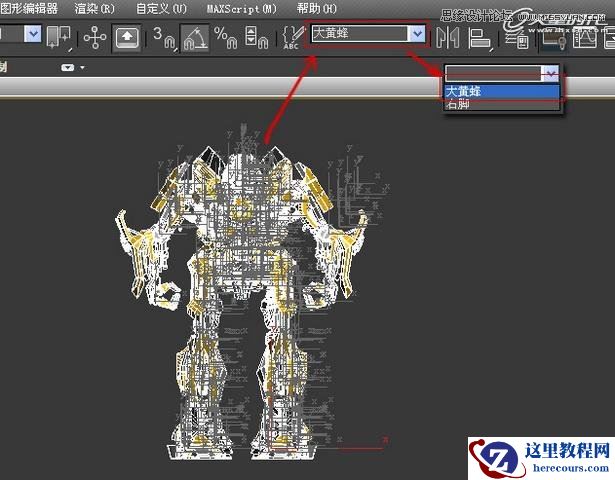
Task: Open the reference coordinate system dropdown arrow
Action: [33, 35]
